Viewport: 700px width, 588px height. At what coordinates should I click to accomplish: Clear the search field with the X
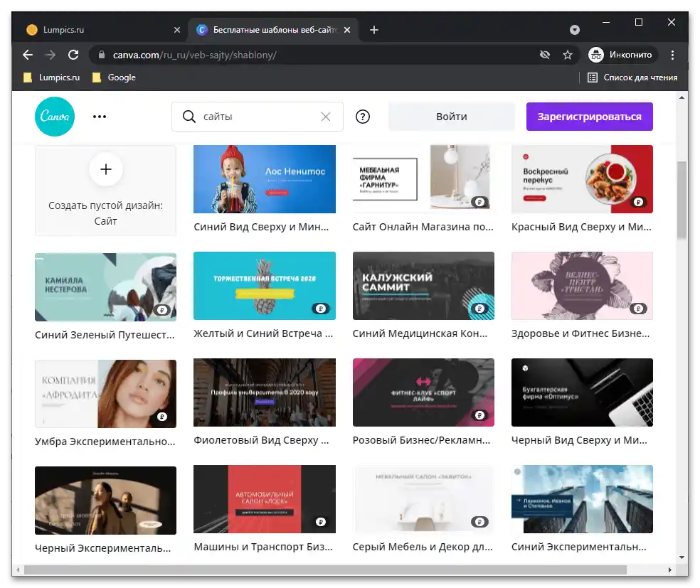point(325,117)
